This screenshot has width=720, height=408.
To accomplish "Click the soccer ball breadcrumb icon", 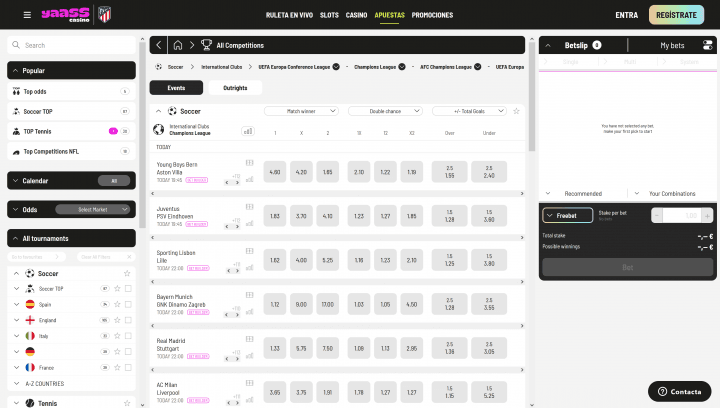I will point(158,67).
